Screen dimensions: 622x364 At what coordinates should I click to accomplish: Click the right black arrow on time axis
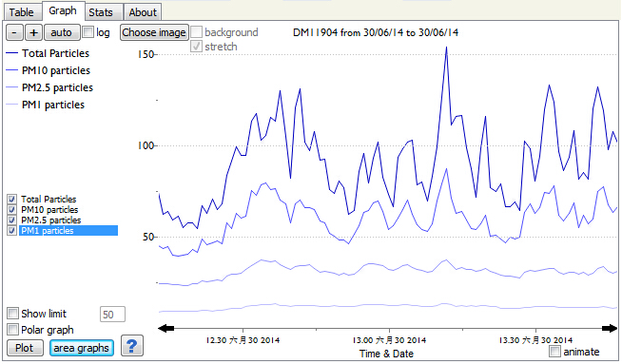point(610,328)
